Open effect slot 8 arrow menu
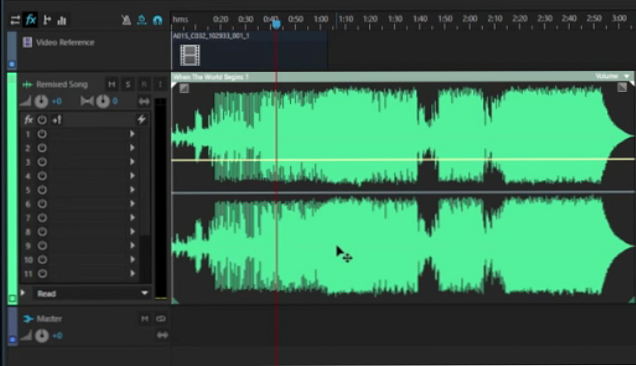 point(132,231)
